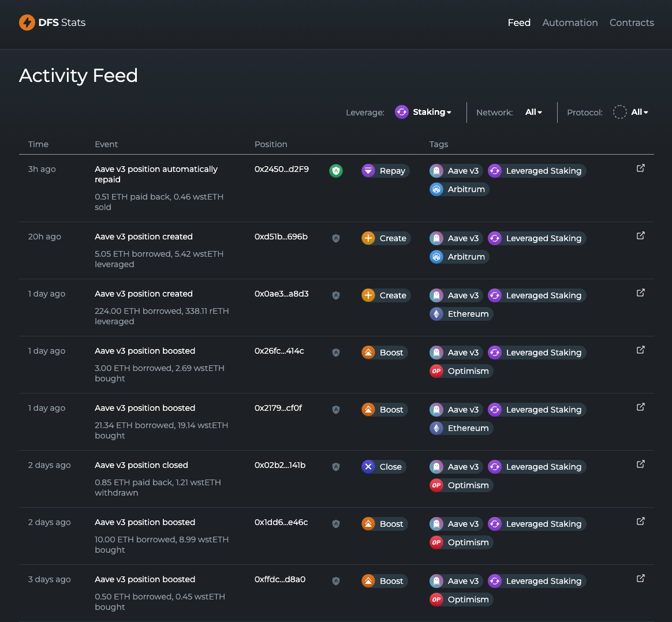Click Create tag in 0x0ae3...a8d3 row
The image size is (672, 622).
pos(386,295)
